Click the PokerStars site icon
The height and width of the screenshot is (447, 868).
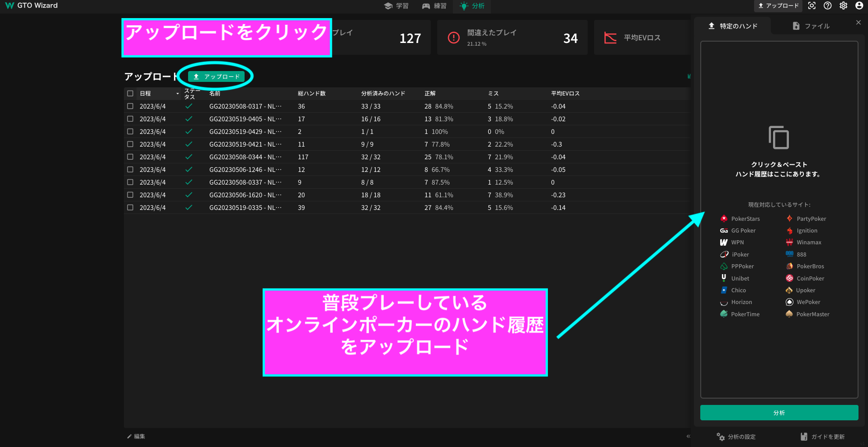click(724, 219)
